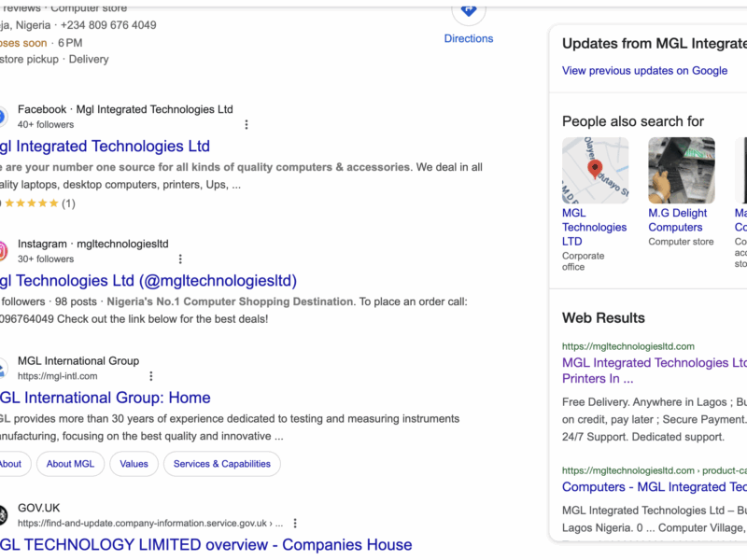Open M.G Delight Computers related search link
The image size is (747, 560).
678,220
